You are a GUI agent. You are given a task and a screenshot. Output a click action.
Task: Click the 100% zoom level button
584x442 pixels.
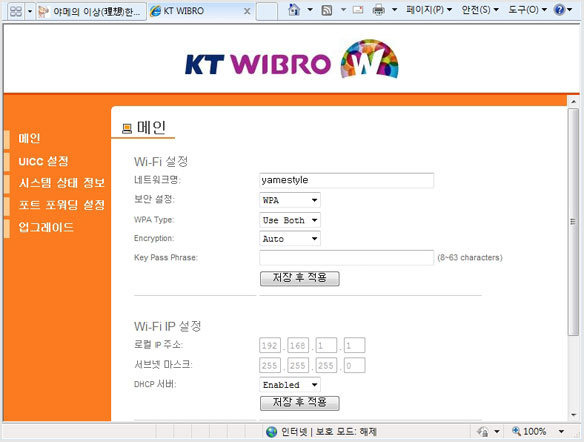coord(529,432)
